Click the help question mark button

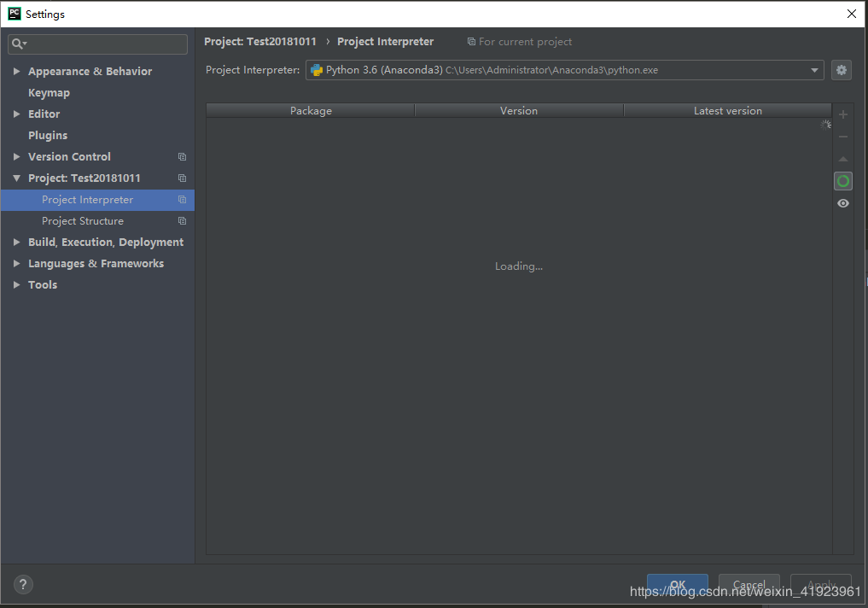pos(23,584)
